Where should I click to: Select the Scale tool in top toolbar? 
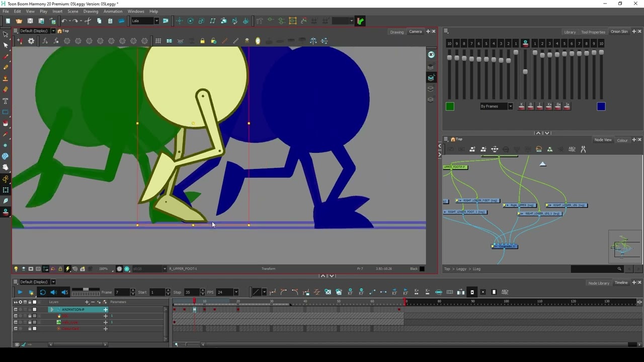[201, 21]
